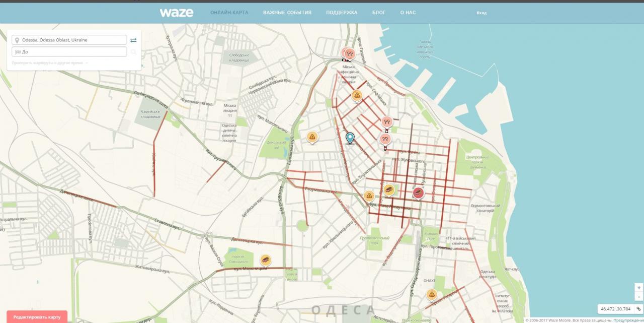The height and width of the screenshot is (323, 644).
Task: Click the Вход login link
Action: tap(481, 13)
